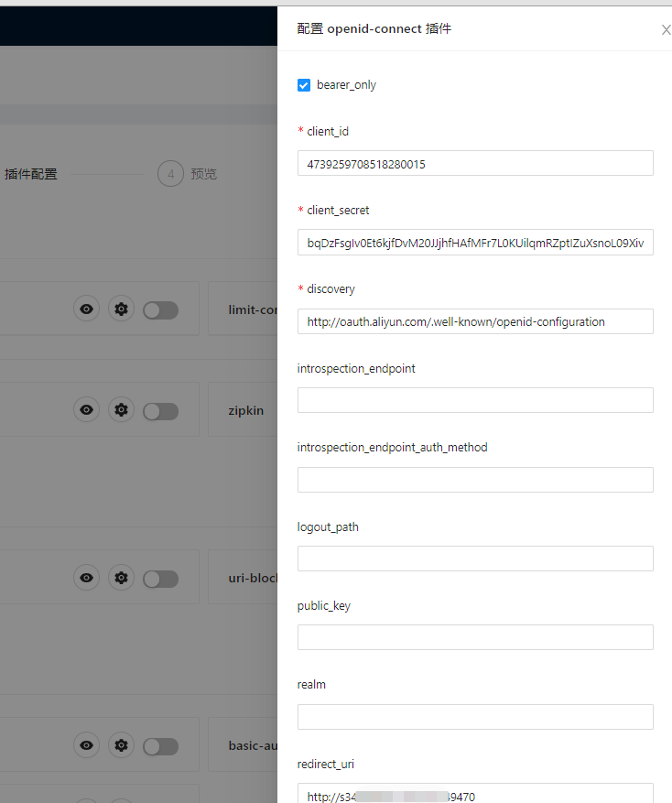672x803 pixels.
Task: Preview the limit-conn plugin via eye icon
Action: (x=86, y=309)
